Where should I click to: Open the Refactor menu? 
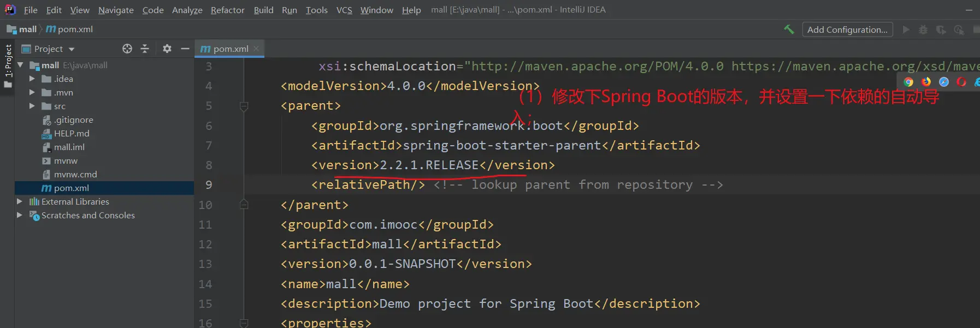(x=227, y=10)
